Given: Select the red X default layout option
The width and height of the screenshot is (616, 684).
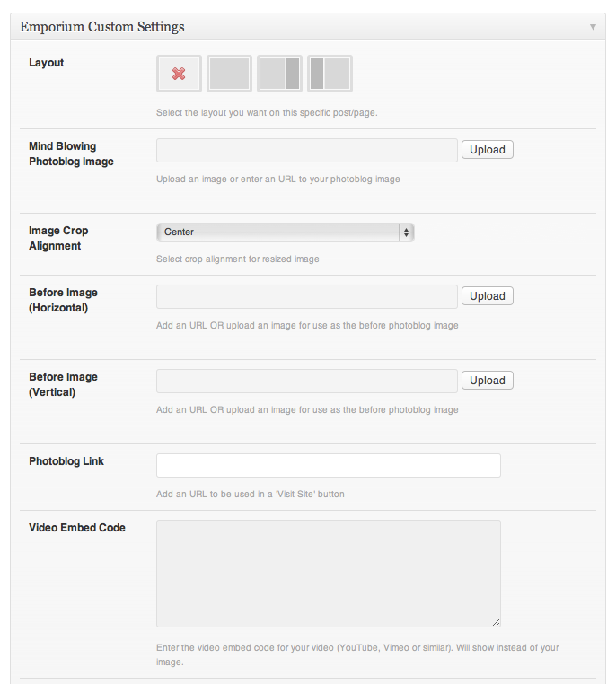Looking at the screenshot, I should pyautogui.click(x=179, y=74).
